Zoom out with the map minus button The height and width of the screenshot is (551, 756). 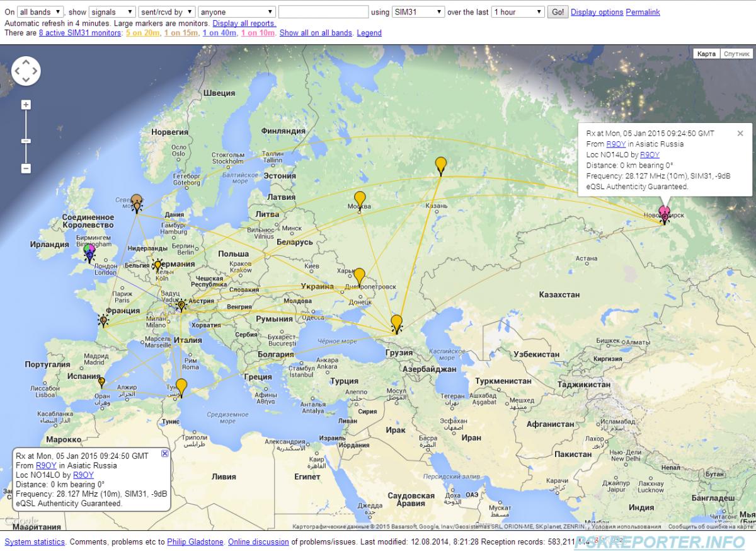pos(26,168)
